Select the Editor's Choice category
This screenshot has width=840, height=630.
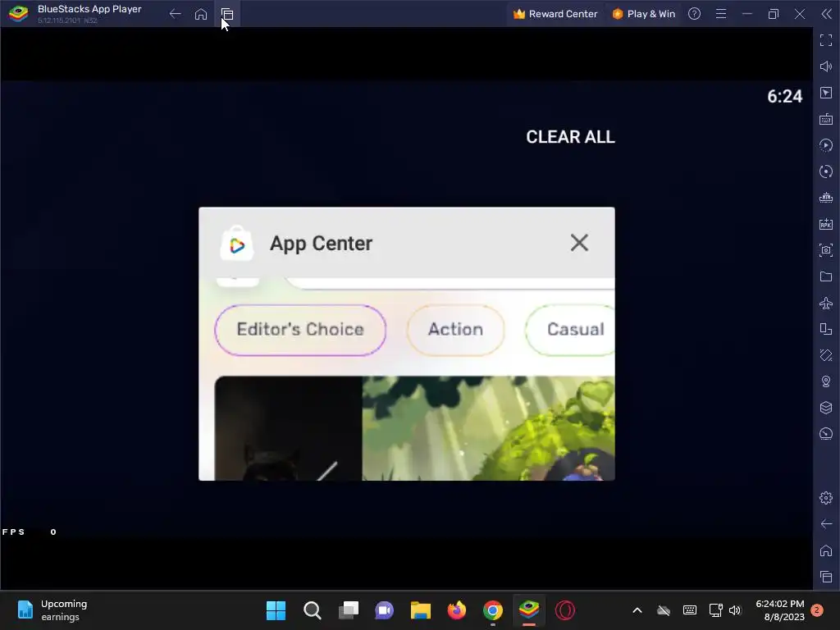tap(300, 330)
